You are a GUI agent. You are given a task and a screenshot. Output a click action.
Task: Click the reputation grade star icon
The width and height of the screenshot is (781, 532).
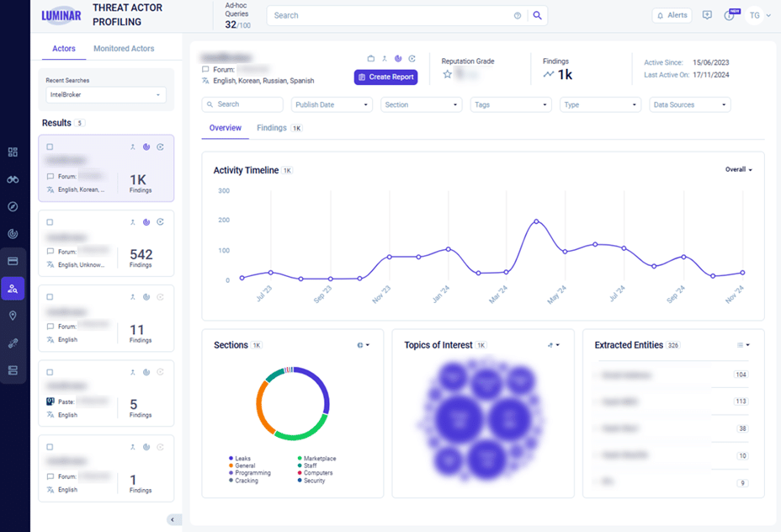pos(448,74)
